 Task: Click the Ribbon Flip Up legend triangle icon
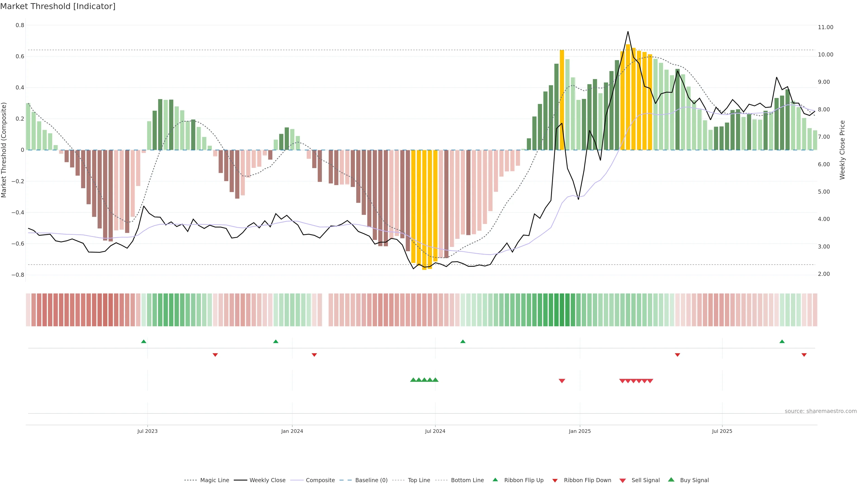495,480
